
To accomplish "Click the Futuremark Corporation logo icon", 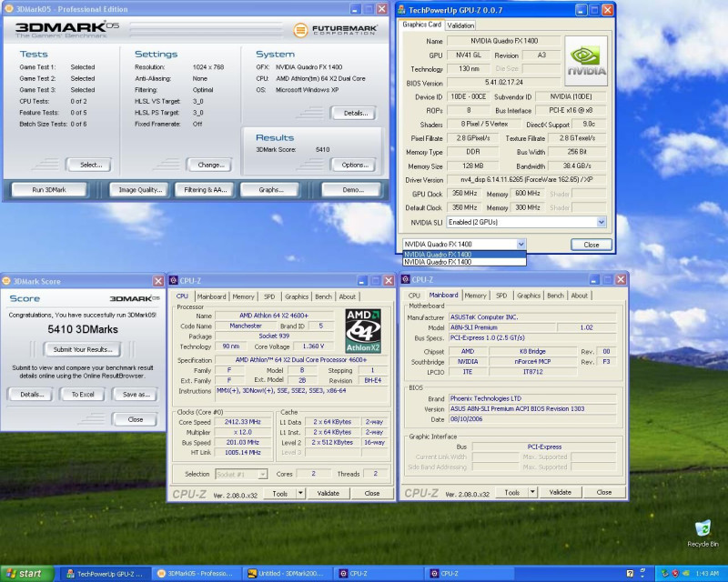I will coord(300,31).
